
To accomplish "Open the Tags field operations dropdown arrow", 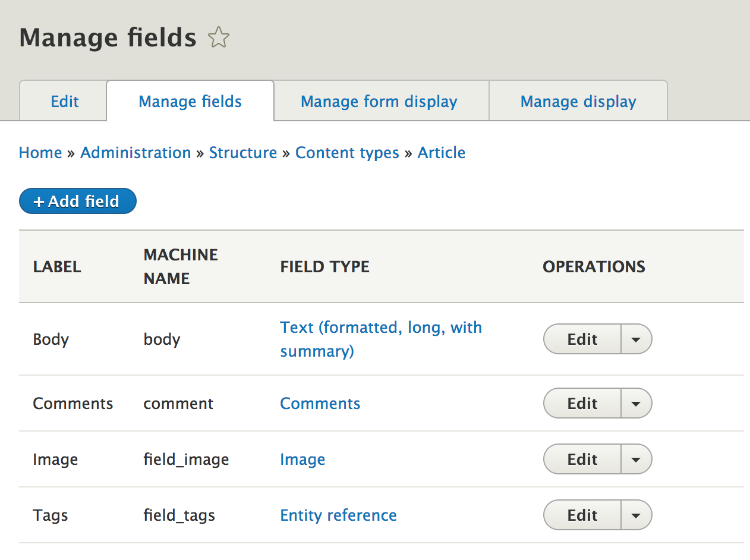I will [x=636, y=515].
